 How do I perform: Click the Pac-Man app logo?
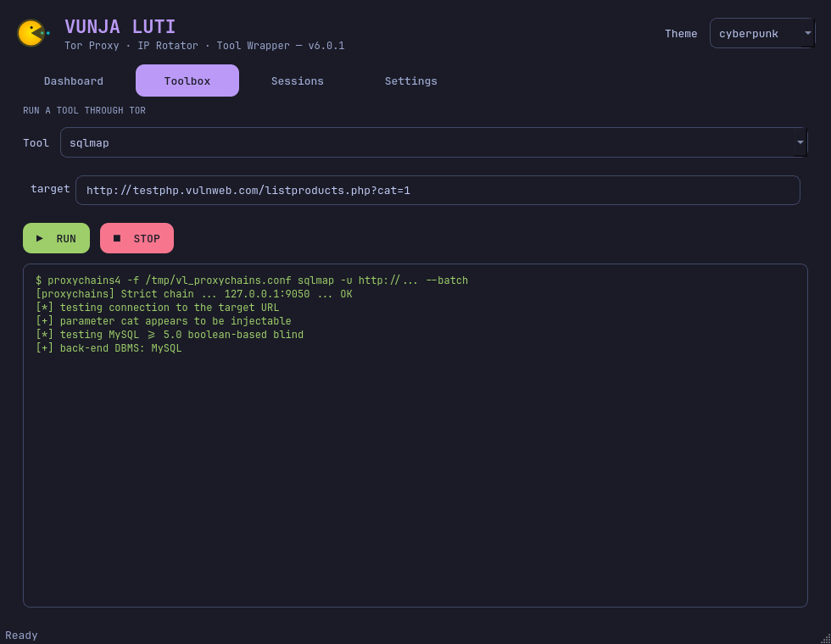coord(32,33)
